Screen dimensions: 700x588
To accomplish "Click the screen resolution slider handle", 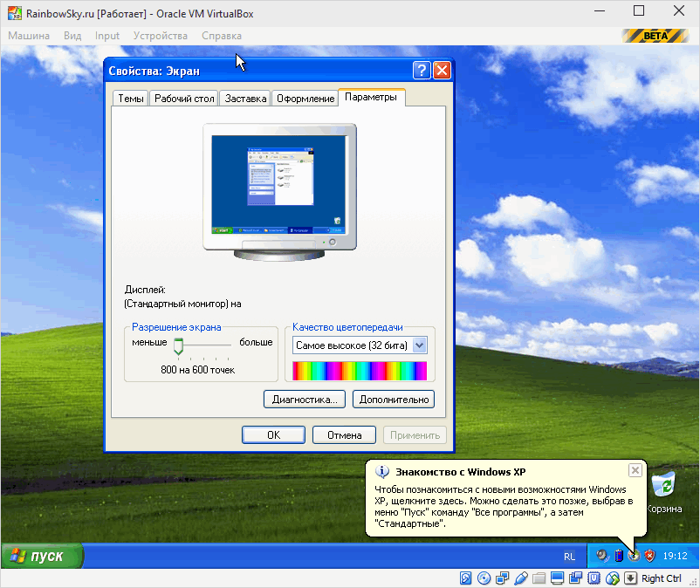I will point(178,346).
